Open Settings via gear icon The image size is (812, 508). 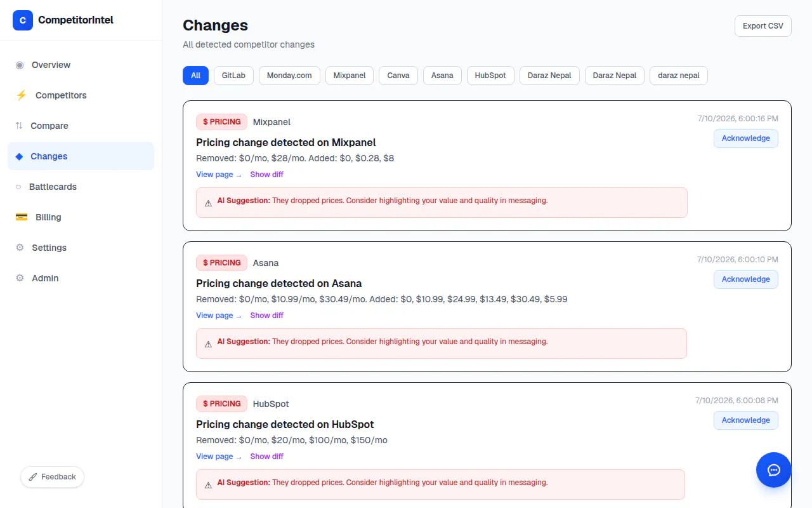[x=20, y=248]
